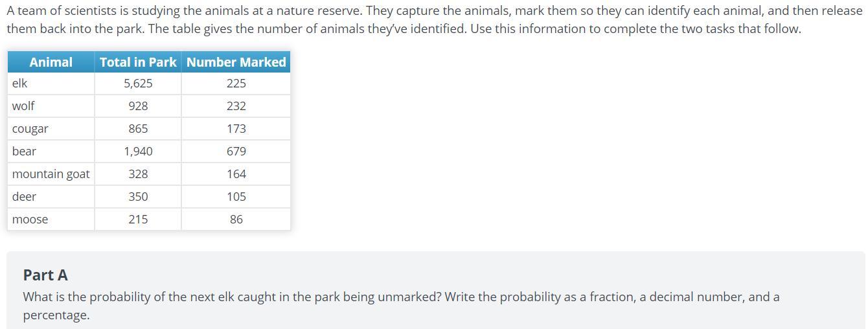Click elk marked value 225
Image resolution: width=868 pixels, height=329 pixels.
point(236,84)
